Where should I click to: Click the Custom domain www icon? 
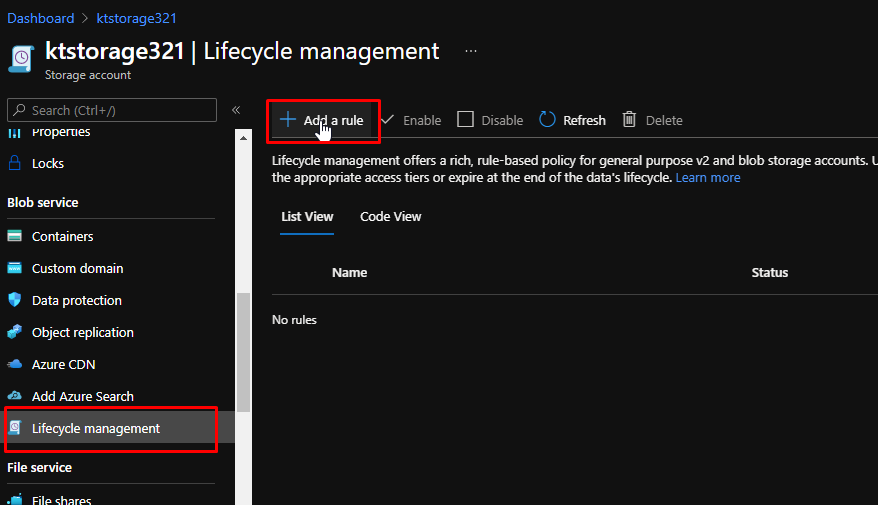15,268
